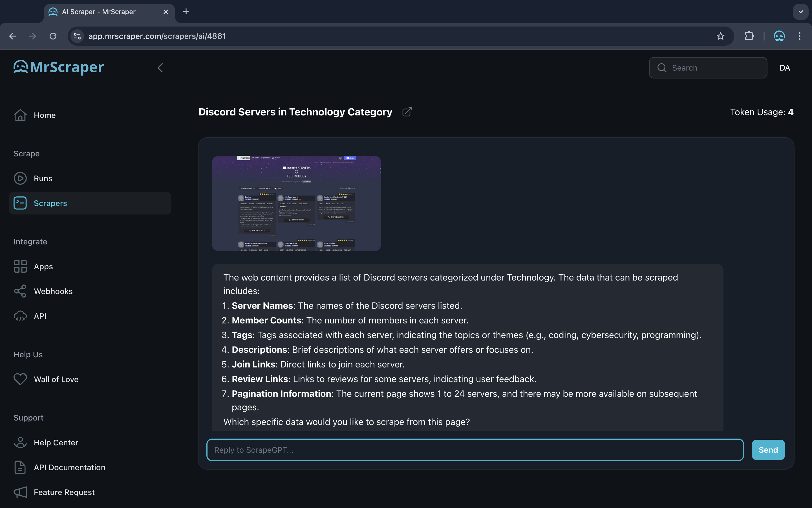Open the Home icon in sidebar

tap(20, 115)
